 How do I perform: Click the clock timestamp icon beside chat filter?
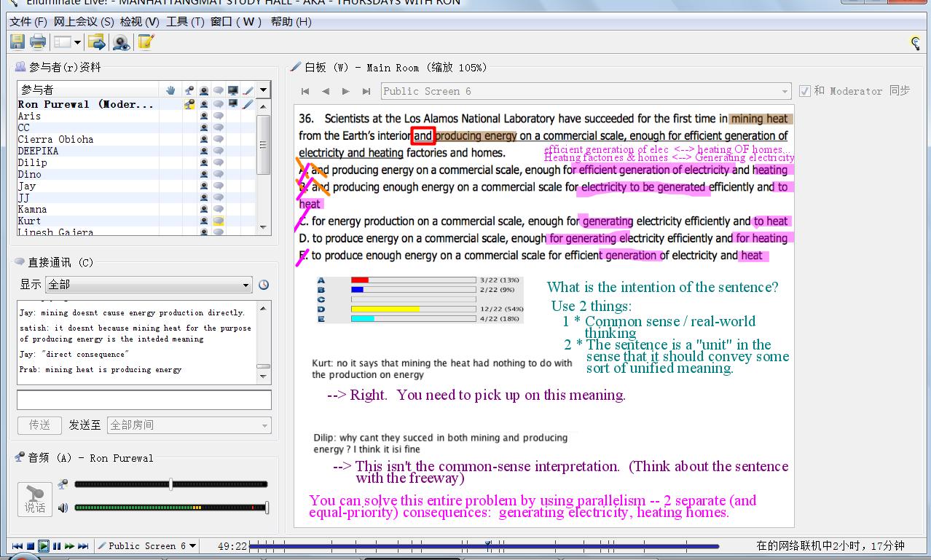coord(264,285)
